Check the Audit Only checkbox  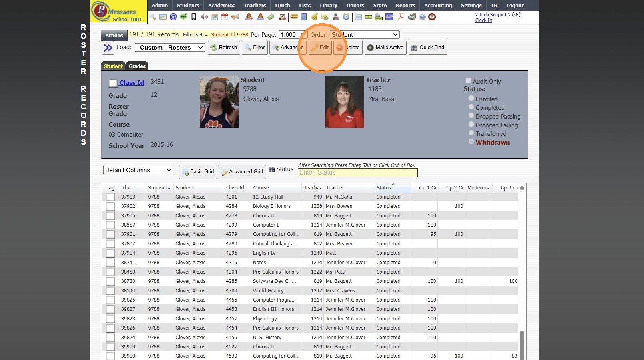click(468, 81)
